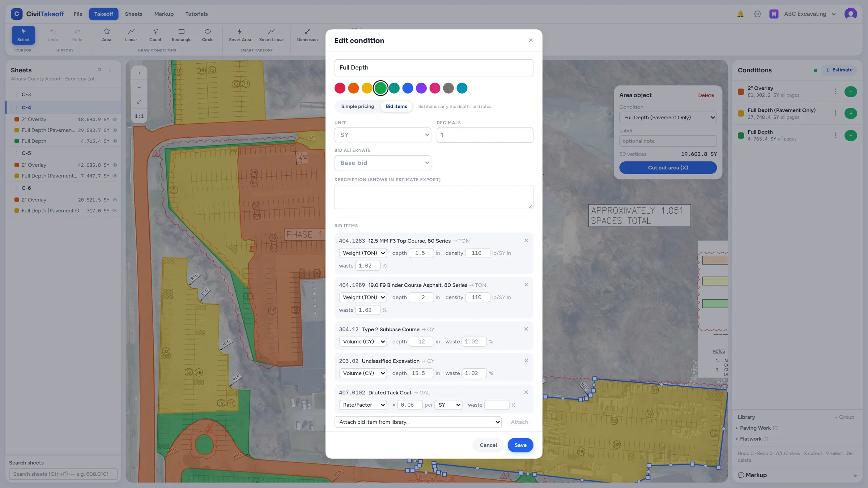Viewport: 868px width, 488px height.
Task: Open the Tutorials menu tab
Action: click(x=196, y=14)
